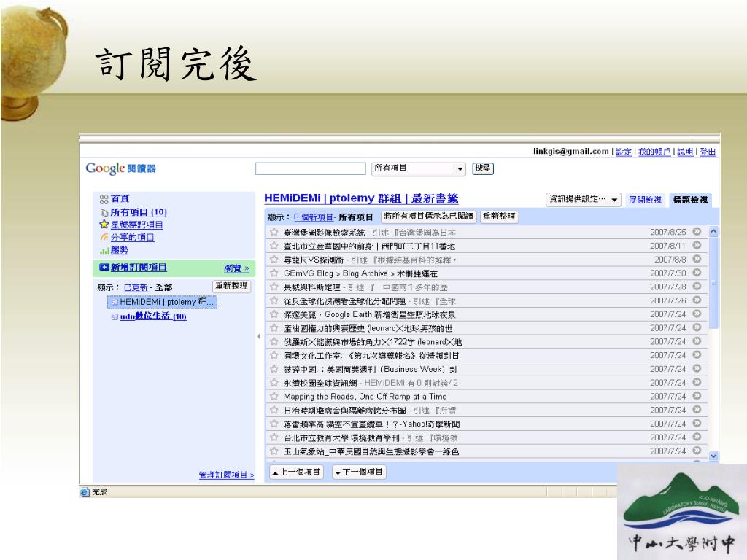Open original of 2007/8/11 item via arrow icon

click(697, 245)
